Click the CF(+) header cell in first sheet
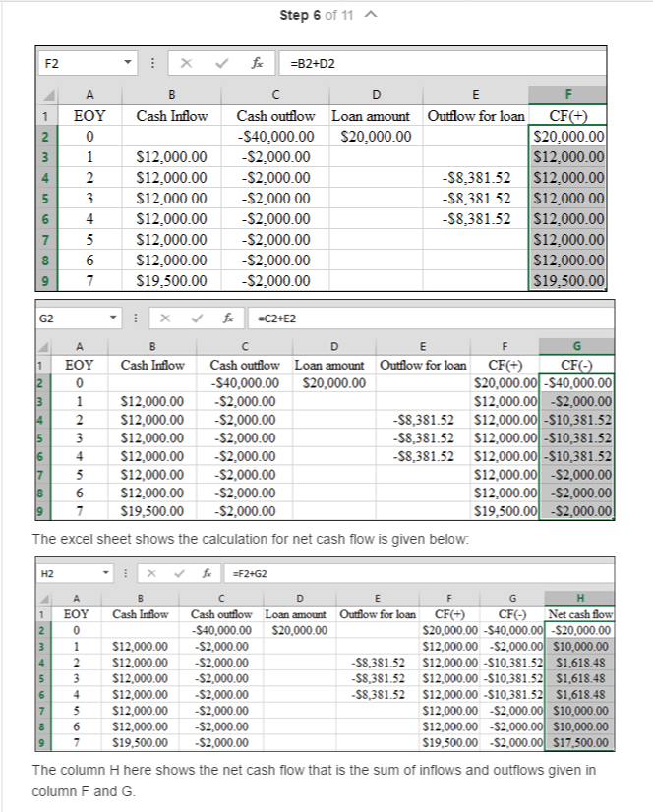Screen dimensions: 653x812 567,115
